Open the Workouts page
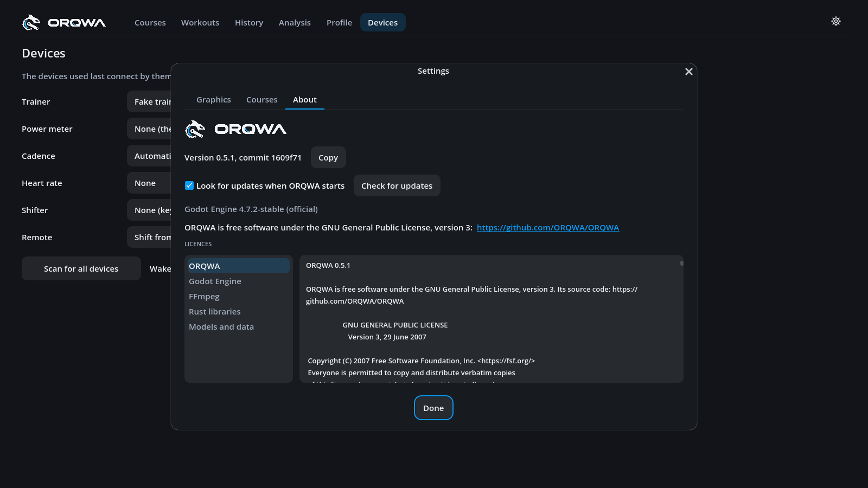 pos(200,23)
